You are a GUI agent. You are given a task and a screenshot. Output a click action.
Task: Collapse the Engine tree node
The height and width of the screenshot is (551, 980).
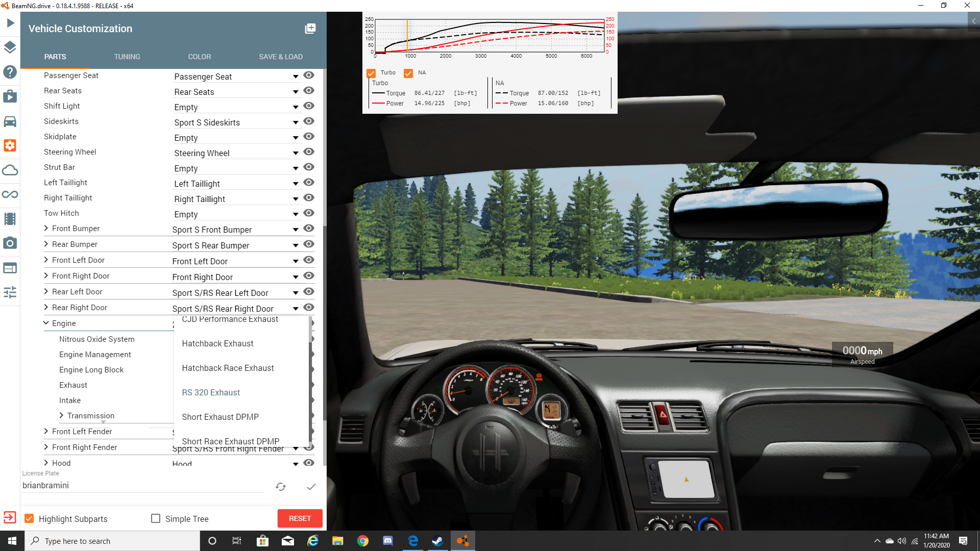tap(46, 323)
